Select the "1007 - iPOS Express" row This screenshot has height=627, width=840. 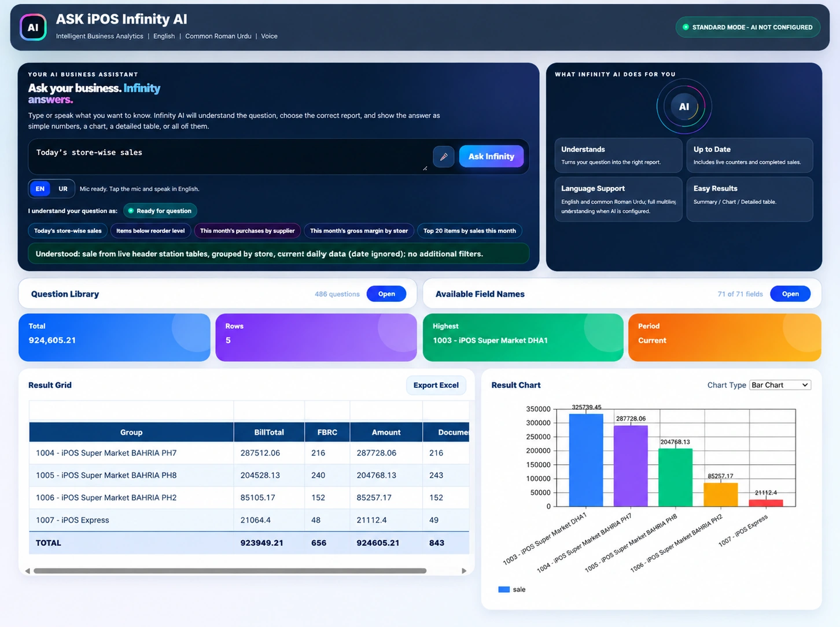(x=249, y=520)
